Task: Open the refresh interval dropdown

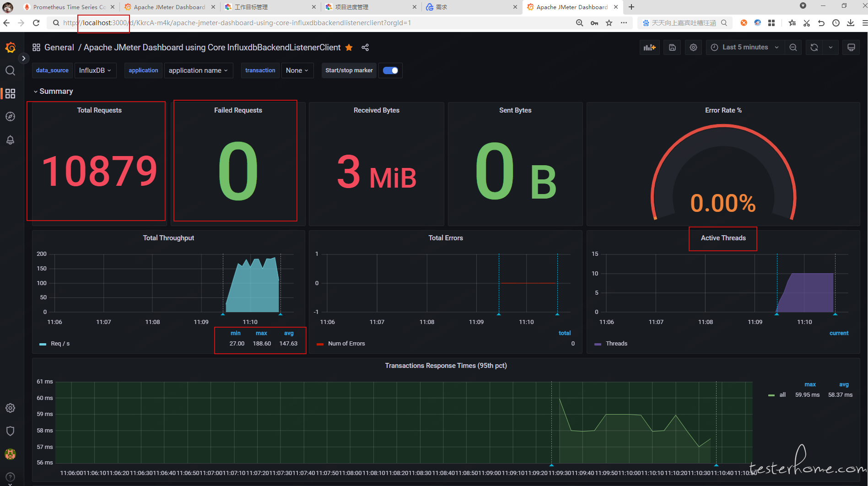Action: pyautogui.click(x=830, y=48)
